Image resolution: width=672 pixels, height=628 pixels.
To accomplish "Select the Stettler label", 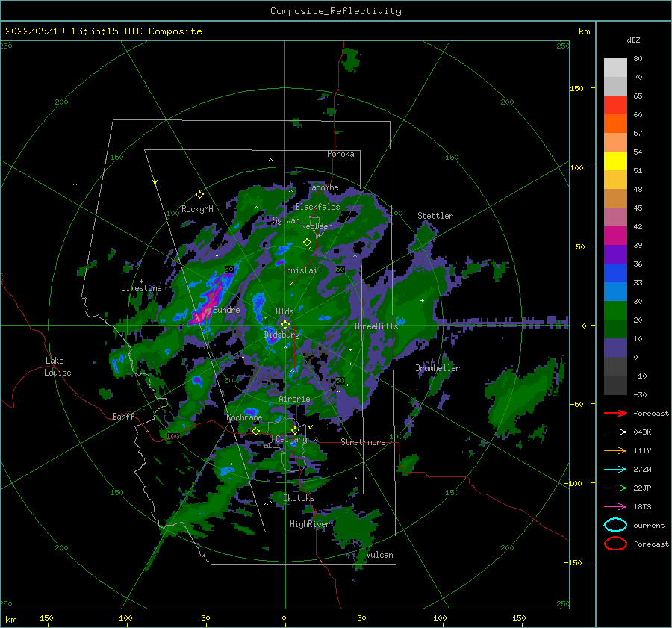I will coord(435,216).
